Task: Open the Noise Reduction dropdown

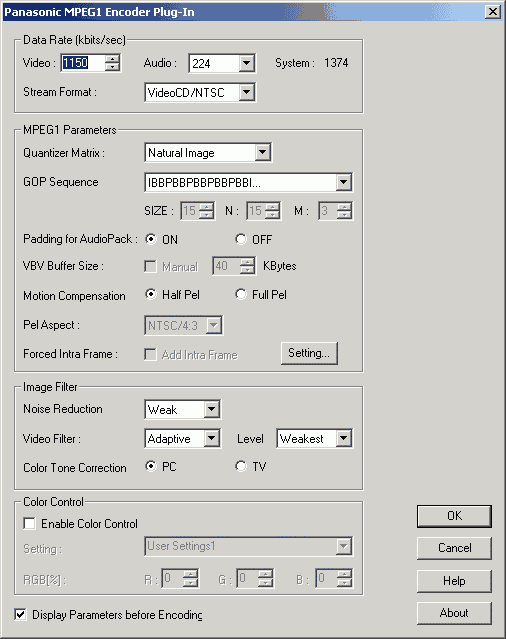Action: click(211, 409)
